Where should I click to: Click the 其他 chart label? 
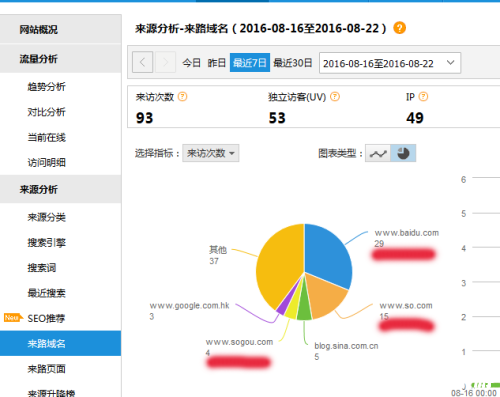click(x=218, y=250)
